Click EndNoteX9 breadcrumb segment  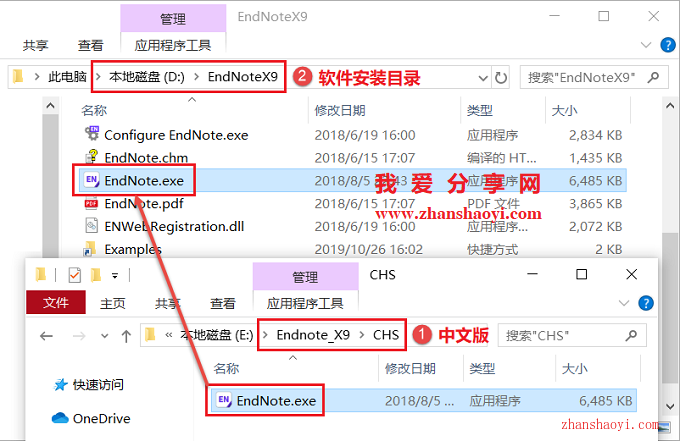242,77
